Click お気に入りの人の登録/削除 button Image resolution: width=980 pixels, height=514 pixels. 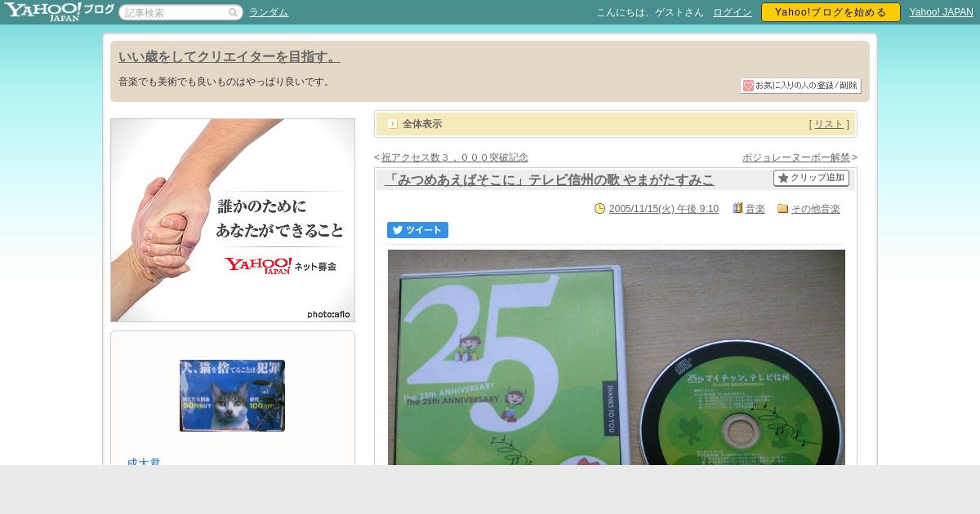[800, 86]
